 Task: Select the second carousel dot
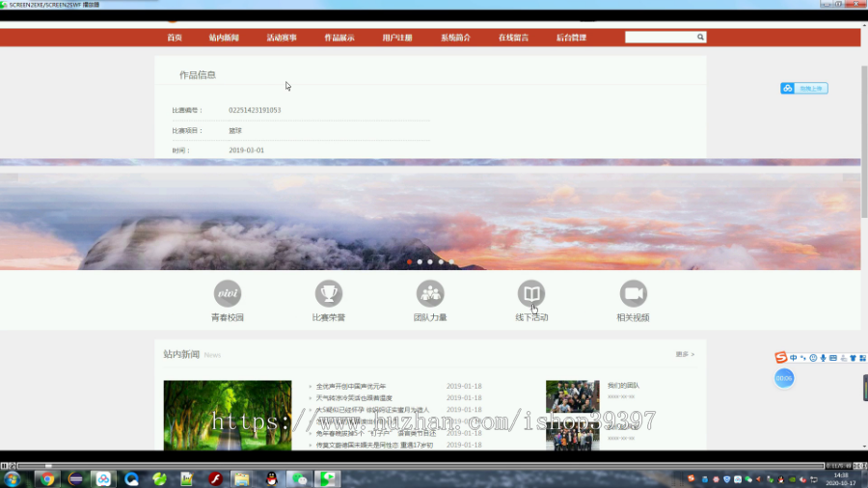[x=420, y=261]
